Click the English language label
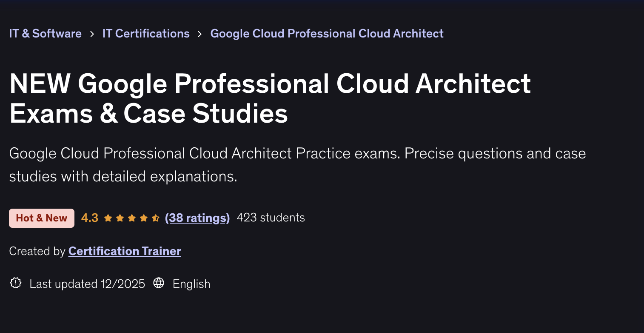This screenshot has width=644, height=333. [x=191, y=284]
